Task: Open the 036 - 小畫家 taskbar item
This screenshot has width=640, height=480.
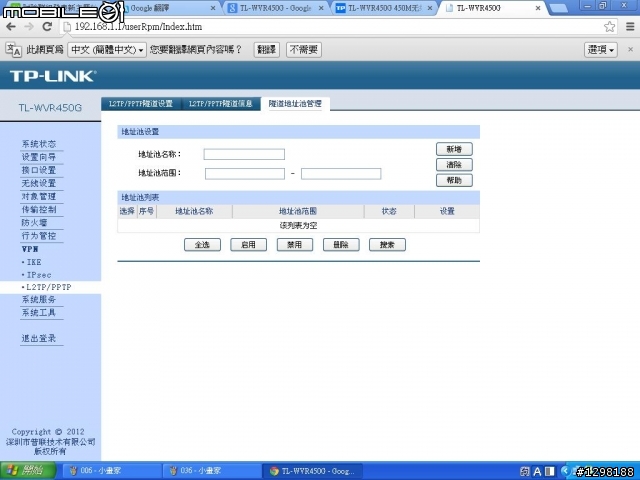Action: click(x=210, y=471)
